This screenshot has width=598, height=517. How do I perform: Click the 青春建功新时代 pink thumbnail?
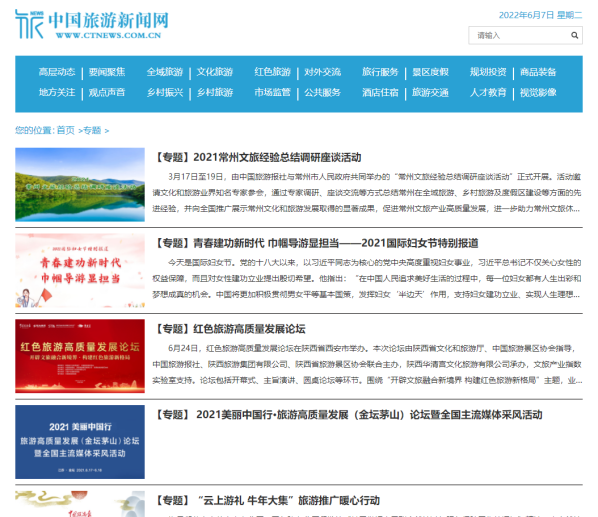click(80, 270)
